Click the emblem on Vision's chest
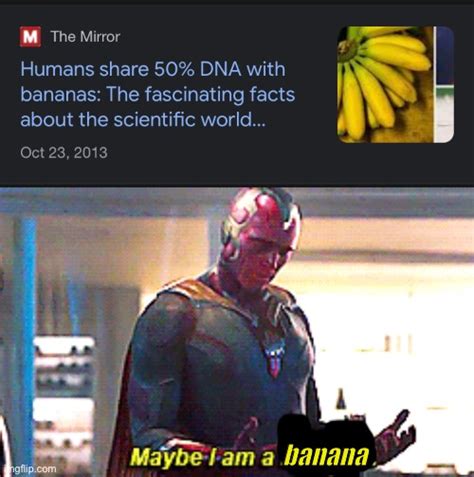Image resolution: width=474 pixels, height=477 pixels. (274, 360)
